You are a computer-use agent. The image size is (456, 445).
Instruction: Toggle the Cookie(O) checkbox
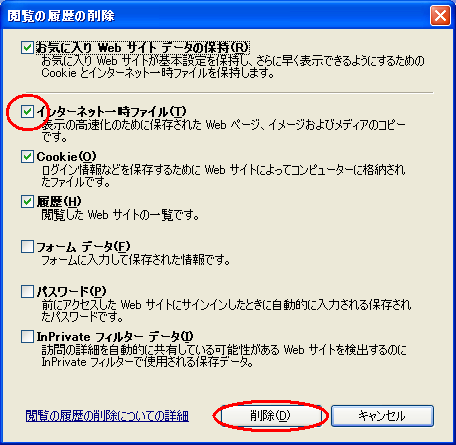click(x=27, y=157)
